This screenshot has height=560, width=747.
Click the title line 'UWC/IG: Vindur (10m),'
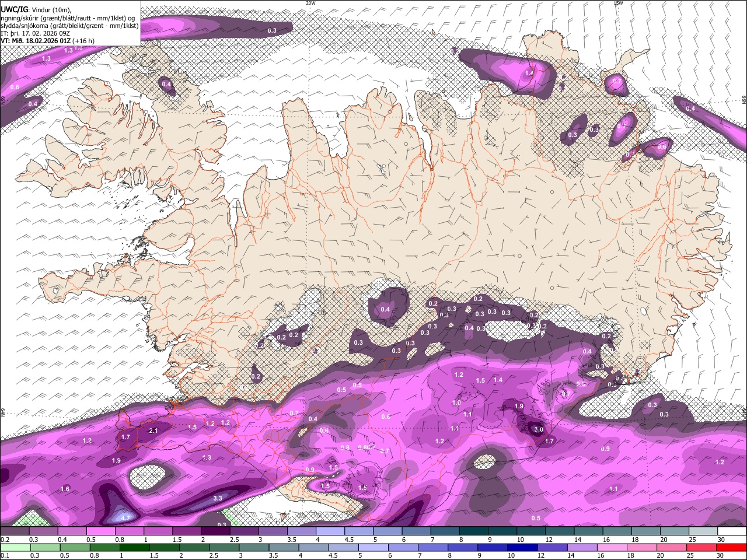point(36,10)
